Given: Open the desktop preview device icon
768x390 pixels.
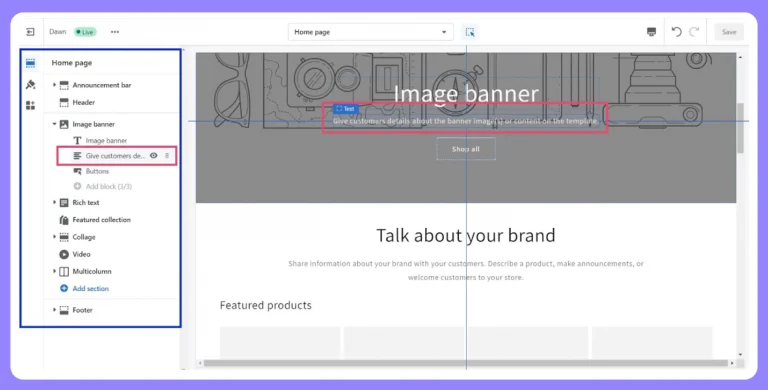Looking at the screenshot, I should tap(651, 32).
